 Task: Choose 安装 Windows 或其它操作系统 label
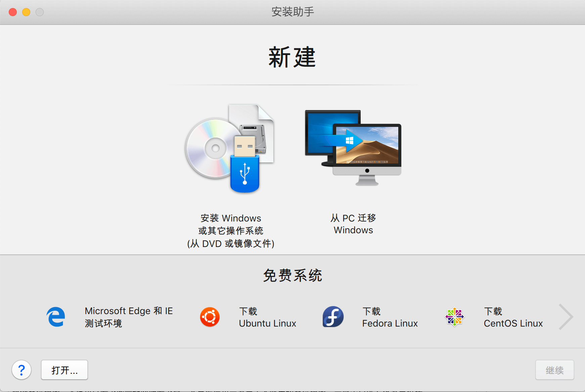click(x=231, y=231)
